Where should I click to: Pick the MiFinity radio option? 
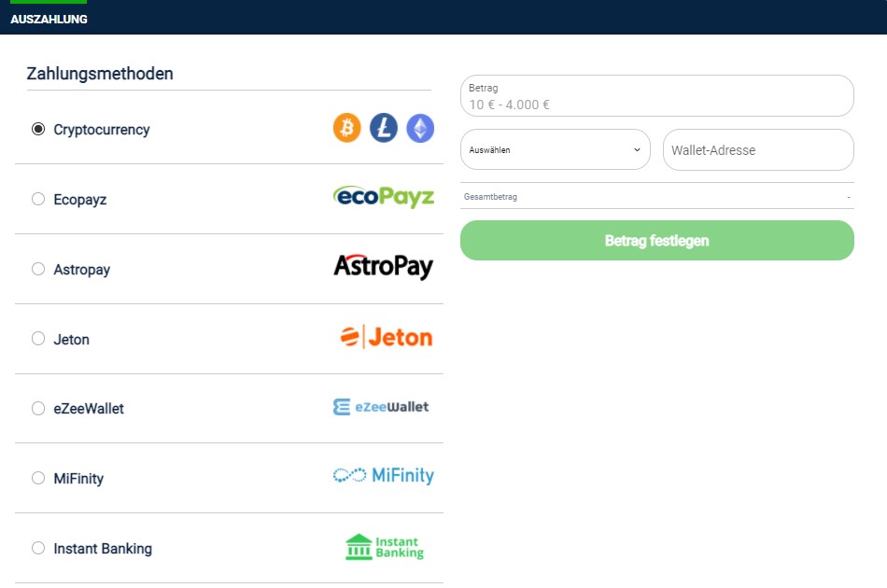(x=38, y=478)
